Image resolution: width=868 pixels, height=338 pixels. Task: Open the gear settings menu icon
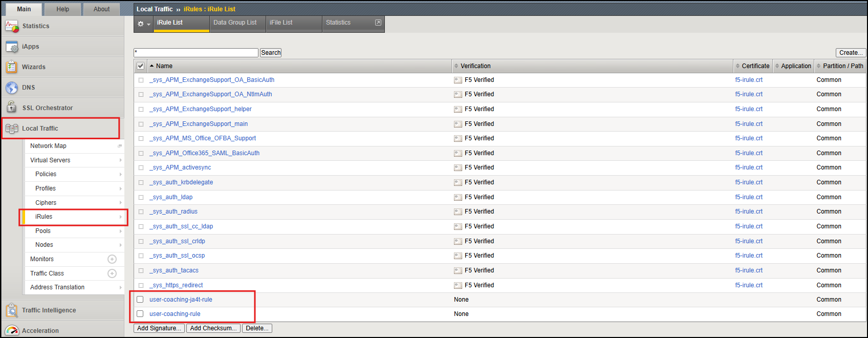(x=141, y=24)
